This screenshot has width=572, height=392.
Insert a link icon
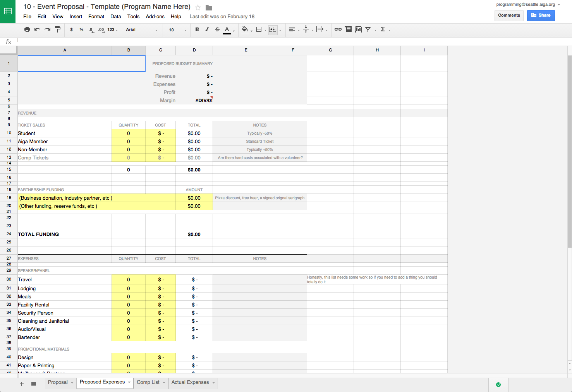pyautogui.click(x=338, y=29)
